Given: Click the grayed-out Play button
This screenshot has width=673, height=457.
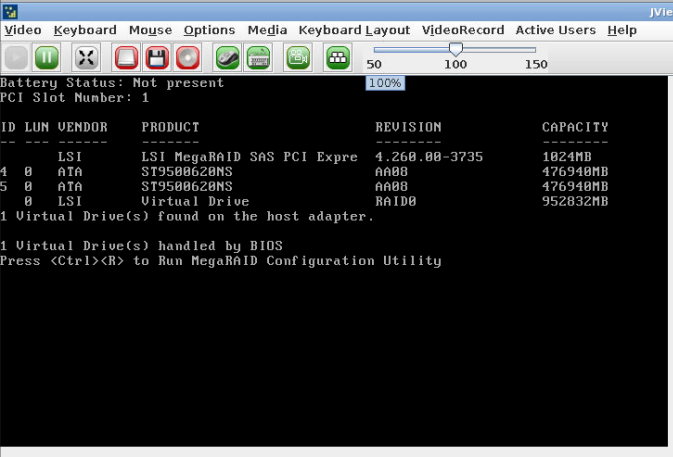Looking at the screenshot, I should [17, 57].
